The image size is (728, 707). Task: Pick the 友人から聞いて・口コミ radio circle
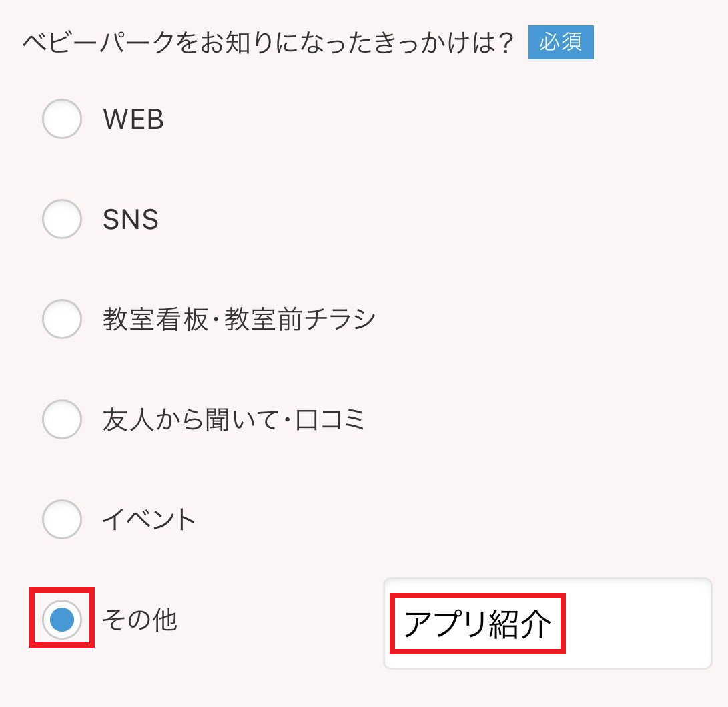point(62,419)
